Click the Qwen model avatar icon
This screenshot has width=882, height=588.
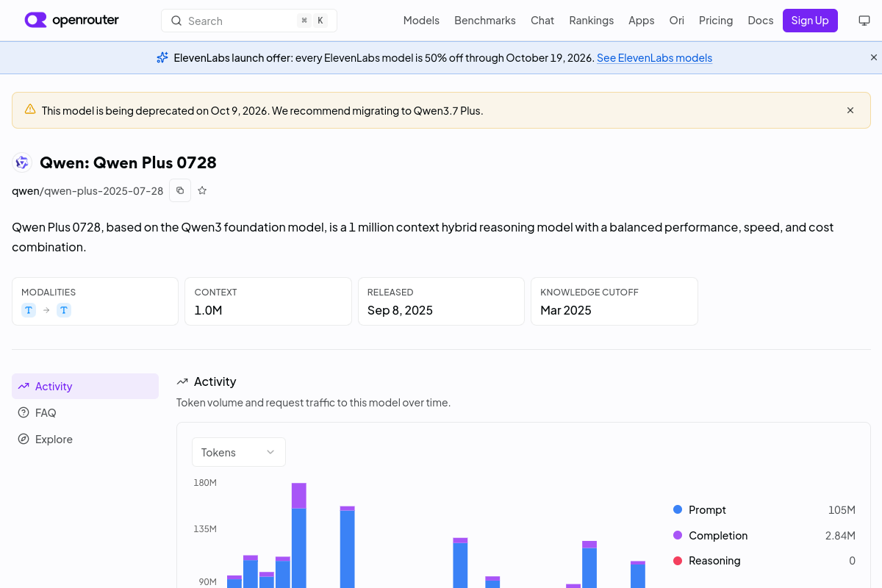pos(22,162)
